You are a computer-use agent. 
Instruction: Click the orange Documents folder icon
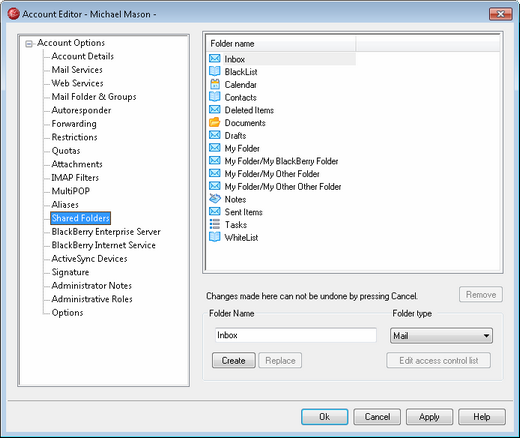click(x=215, y=122)
